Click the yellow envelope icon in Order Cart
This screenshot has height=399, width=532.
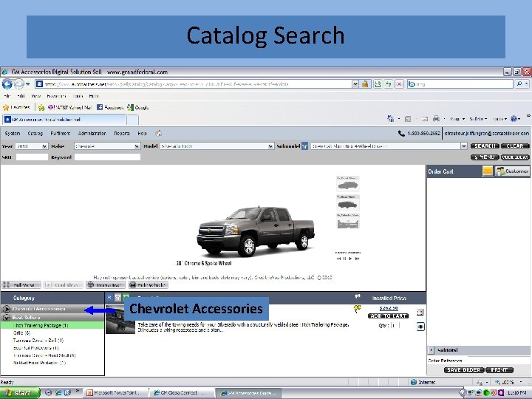pyautogui.click(x=488, y=171)
